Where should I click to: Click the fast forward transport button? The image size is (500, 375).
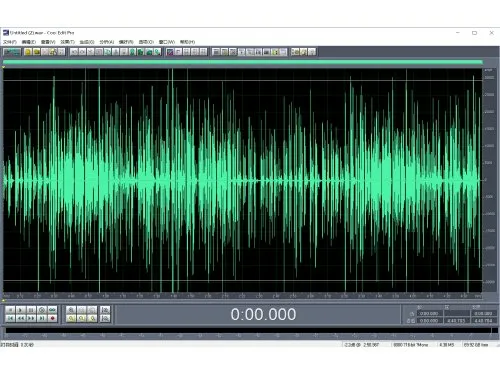pos(31,318)
